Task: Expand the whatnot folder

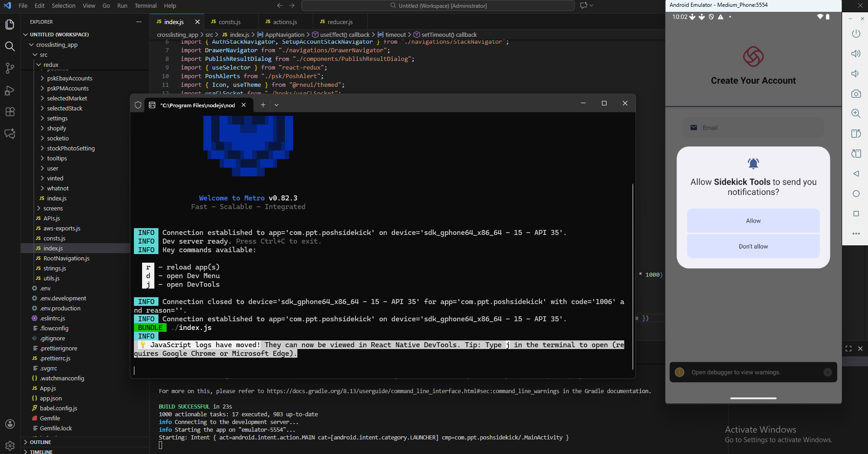Action: (x=58, y=188)
